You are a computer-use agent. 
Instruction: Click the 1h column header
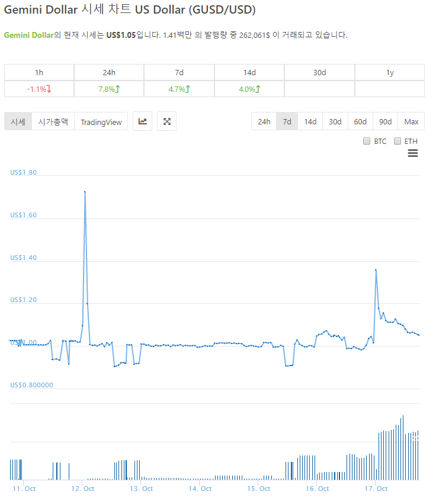(x=39, y=73)
